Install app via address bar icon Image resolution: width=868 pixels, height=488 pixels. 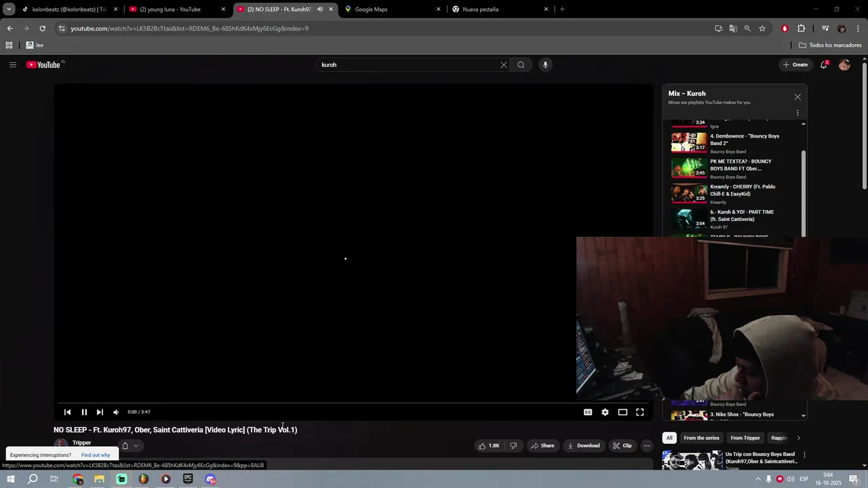tap(718, 28)
